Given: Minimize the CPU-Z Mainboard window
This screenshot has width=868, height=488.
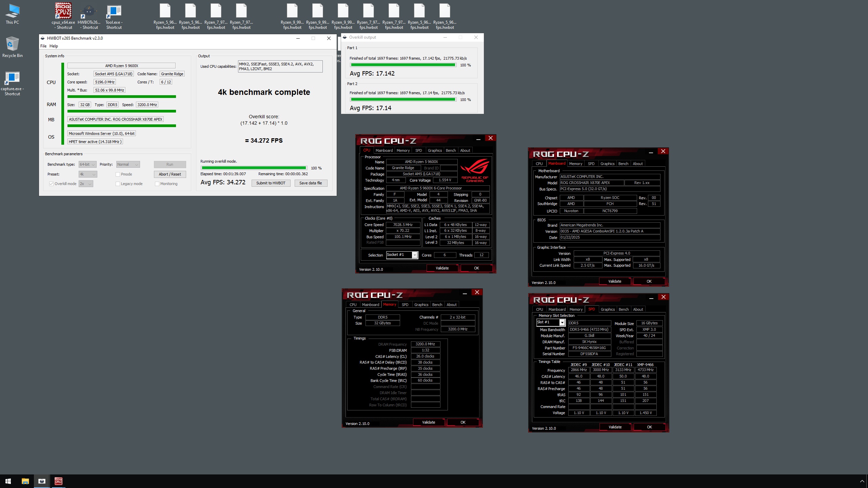Looking at the screenshot, I should (x=651, y=151).
